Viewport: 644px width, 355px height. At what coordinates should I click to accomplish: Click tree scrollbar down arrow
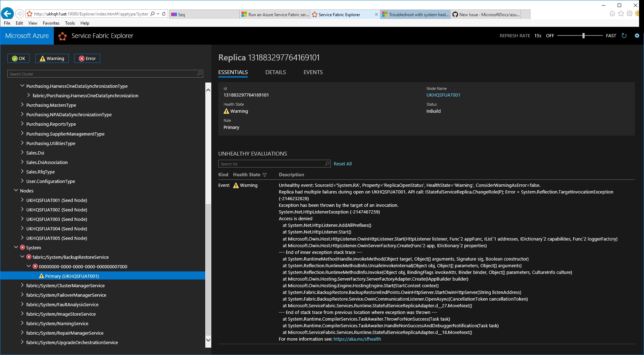coord(208,340)
